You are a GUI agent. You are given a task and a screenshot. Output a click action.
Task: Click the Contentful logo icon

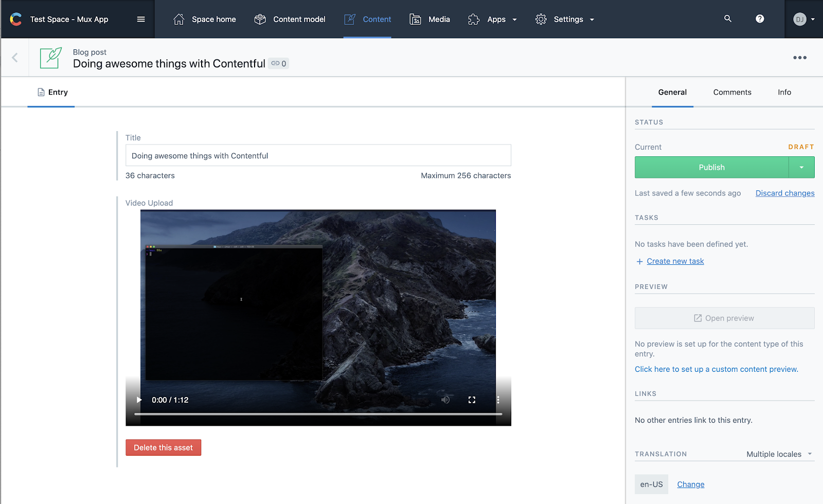point(16,19)
